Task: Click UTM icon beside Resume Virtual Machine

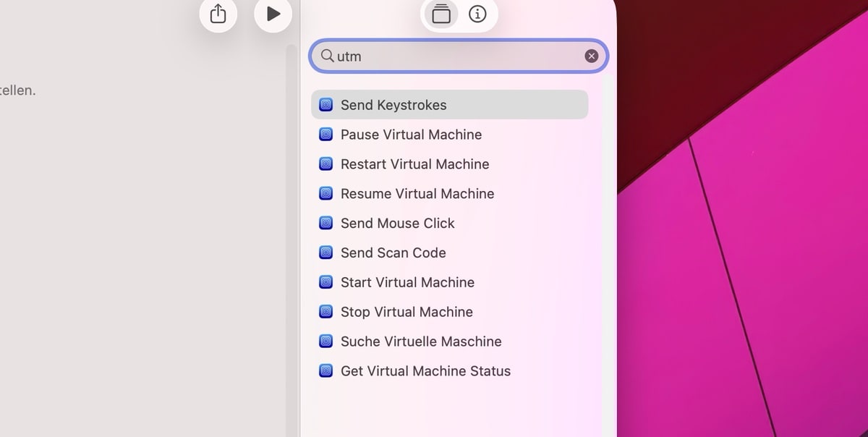Action: coord(325,194)
